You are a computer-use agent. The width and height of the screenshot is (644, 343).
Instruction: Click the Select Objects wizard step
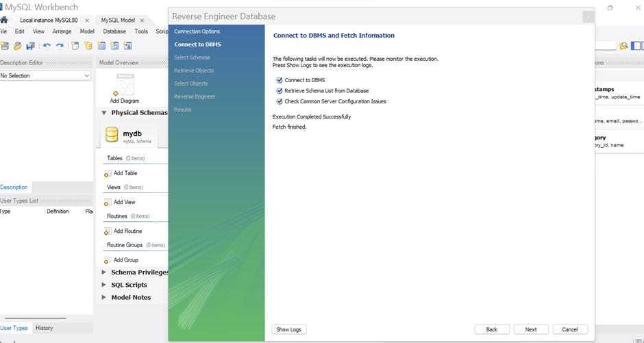coord(191,84)
